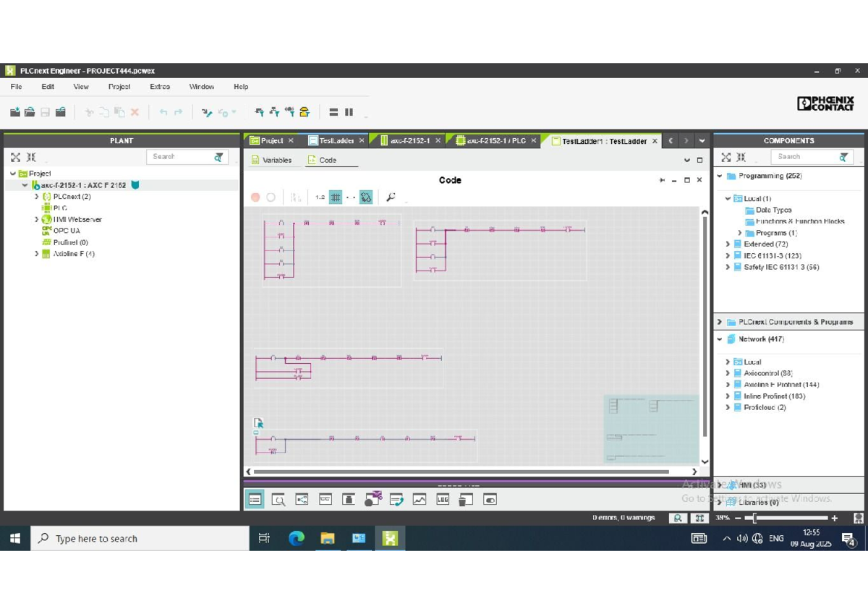The image size is (868, 614).
Task: Expand all nodes in PLANT panel
Action: pos(15,157)
